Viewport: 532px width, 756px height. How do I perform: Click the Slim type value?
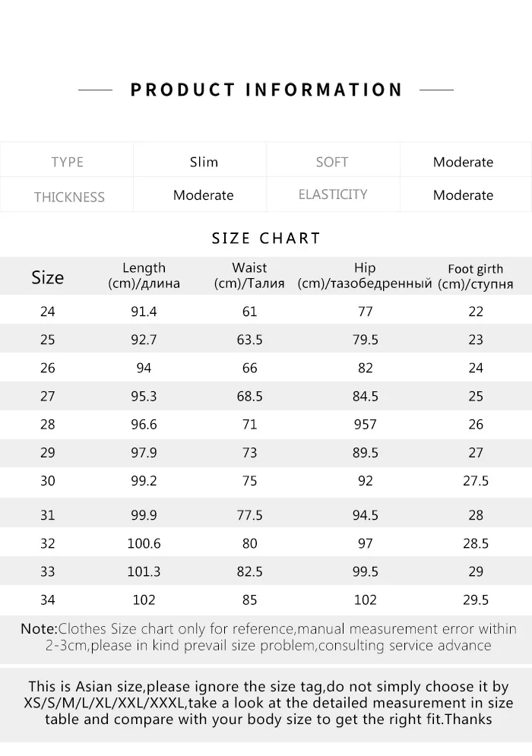[204, 162]
